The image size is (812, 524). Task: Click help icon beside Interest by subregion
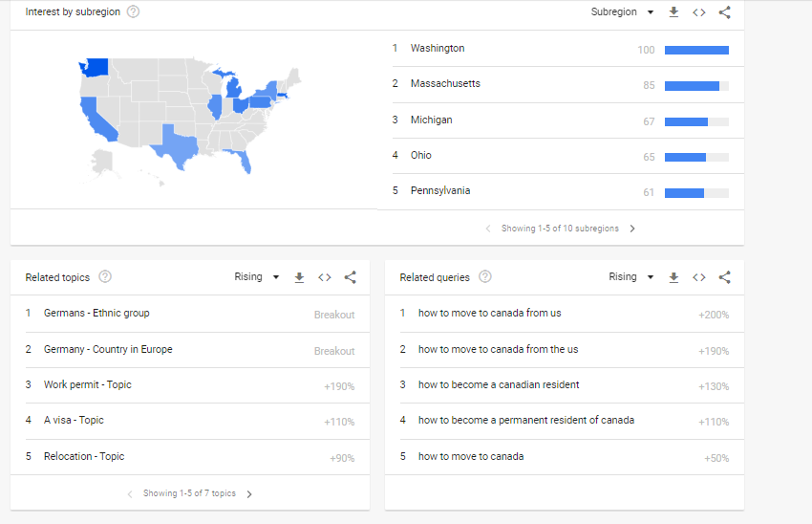[133, 11]
